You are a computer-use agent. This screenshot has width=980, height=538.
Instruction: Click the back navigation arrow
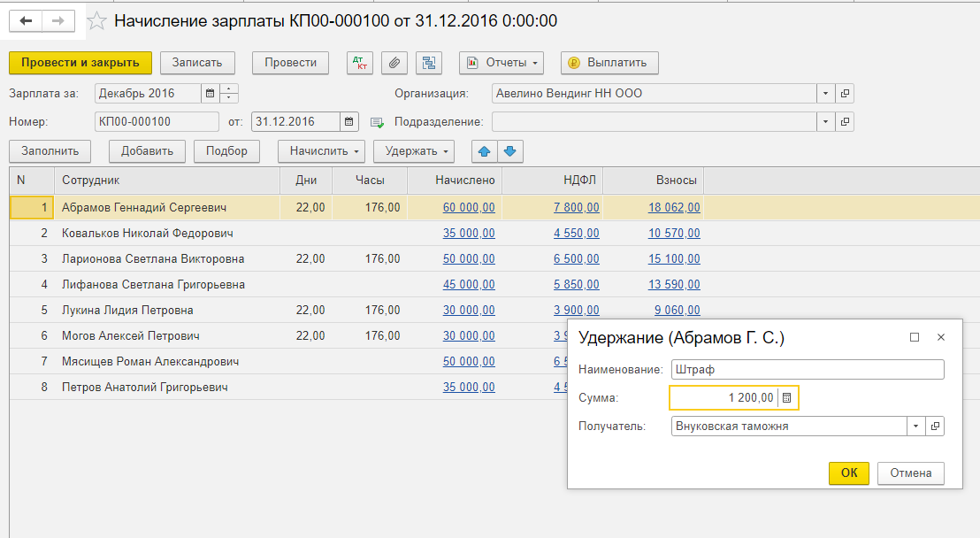coord(25,20)
